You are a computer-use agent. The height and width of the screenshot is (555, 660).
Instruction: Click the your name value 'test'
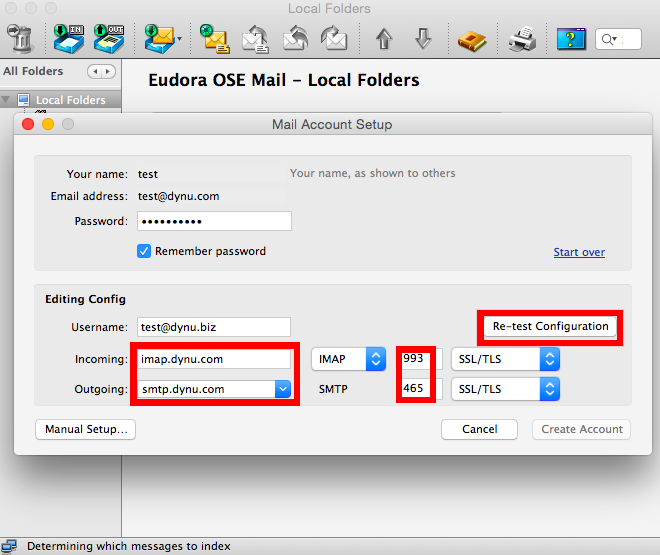pyautogui.click(x=148, y=174)
